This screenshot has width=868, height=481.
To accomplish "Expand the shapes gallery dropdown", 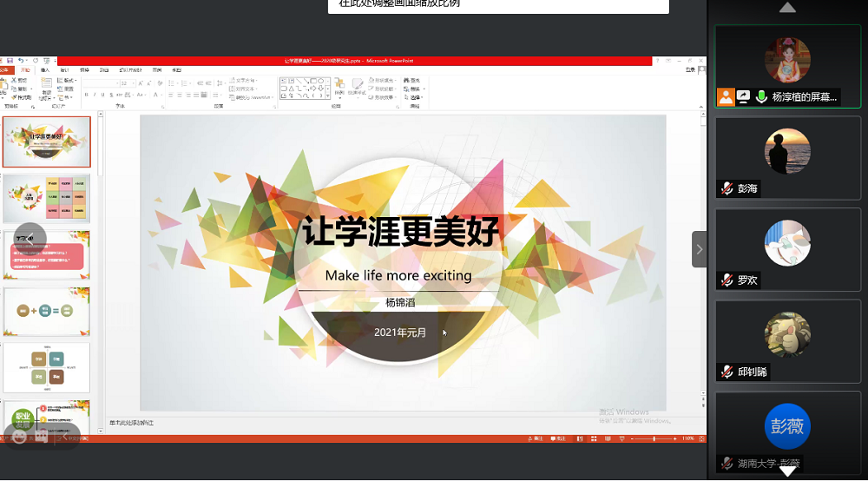I will pyautogui.click(x=326, y=97).
